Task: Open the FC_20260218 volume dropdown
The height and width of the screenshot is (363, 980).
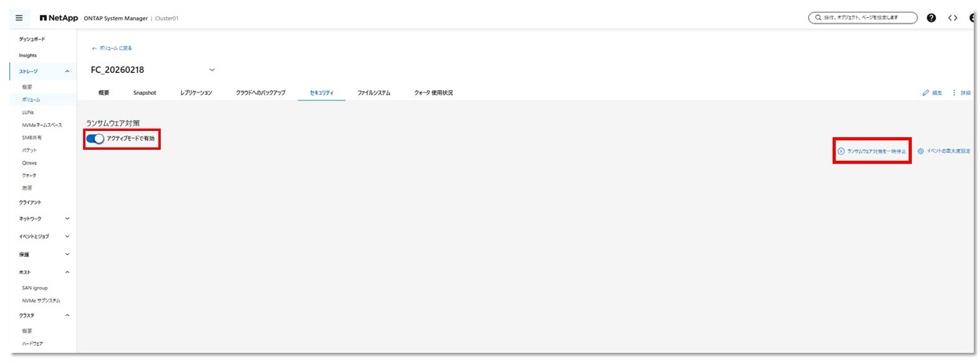Action: tap(212, 70)
